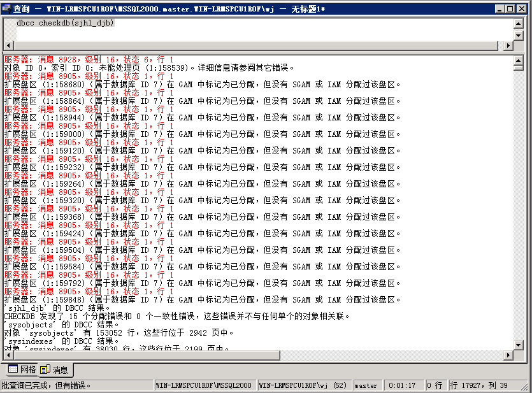Click the error line for page (1:158539)

(x=147, y=68)
